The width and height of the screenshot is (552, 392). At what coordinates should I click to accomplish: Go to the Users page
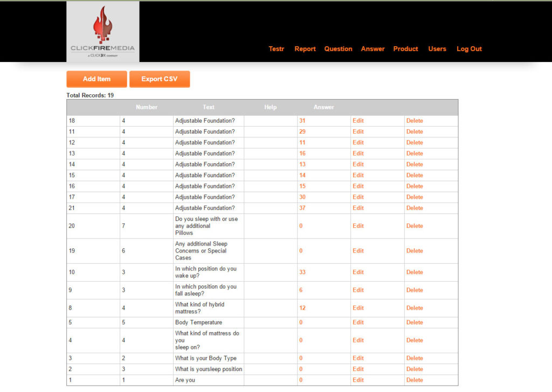tap(437, 49)
